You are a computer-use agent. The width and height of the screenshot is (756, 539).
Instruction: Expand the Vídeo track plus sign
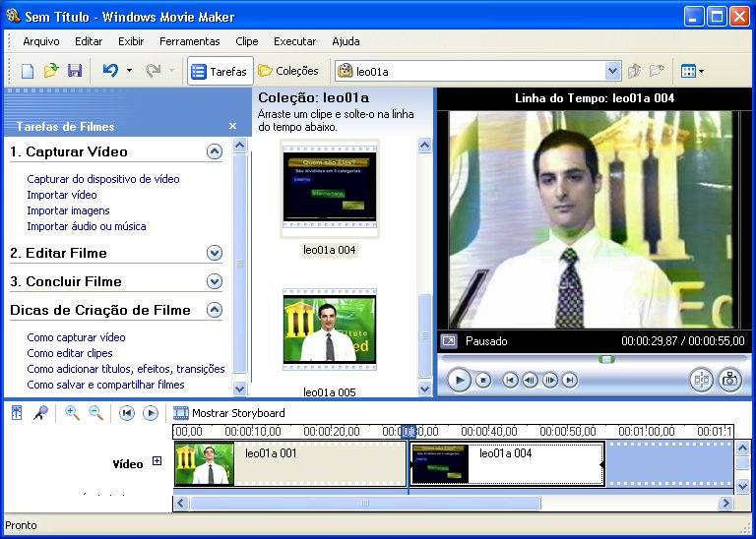(x=157, y=461)
